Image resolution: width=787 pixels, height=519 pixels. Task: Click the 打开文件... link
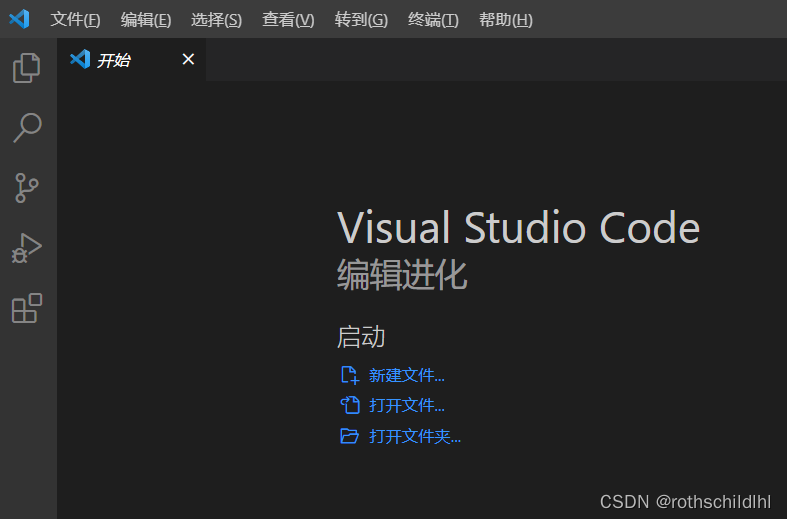click(x=407, y=406)
